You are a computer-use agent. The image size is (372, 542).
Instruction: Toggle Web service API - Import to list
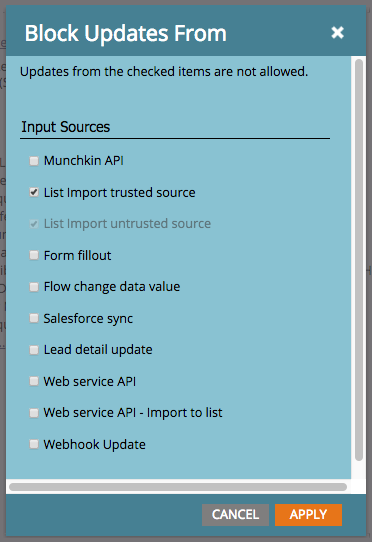point(34,413)
